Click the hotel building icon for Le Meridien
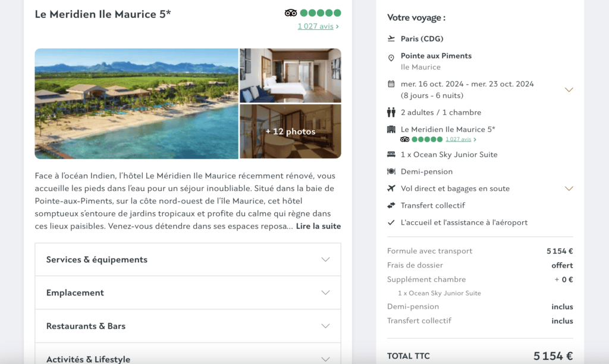The width and height of the screenshot is (609, 364). (x=391, y=129)
